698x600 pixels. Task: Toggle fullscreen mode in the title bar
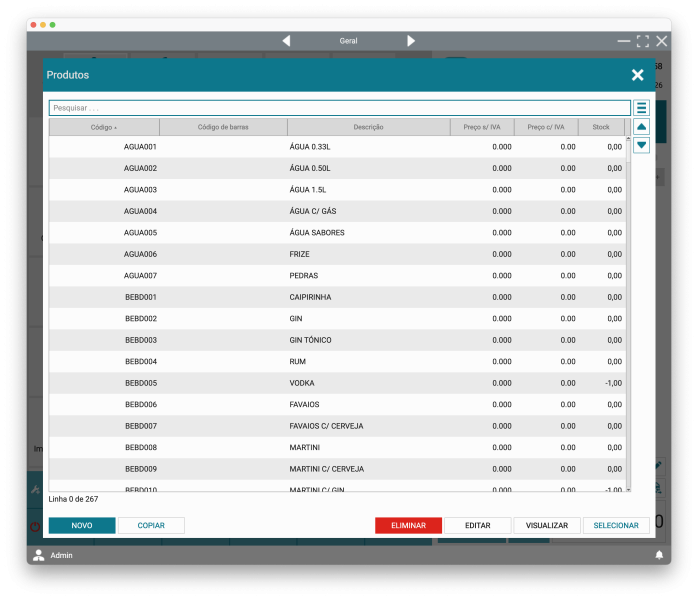(x=643, y=41)
